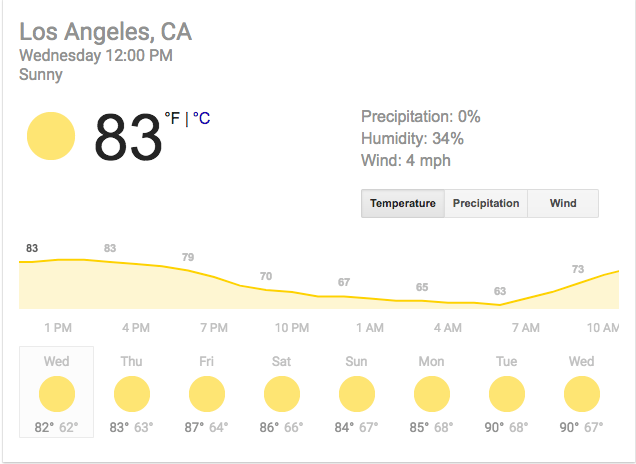Click the temperature graph at 63 degrees
This screenshot has width=636, height=464.
tap(500, 304)
